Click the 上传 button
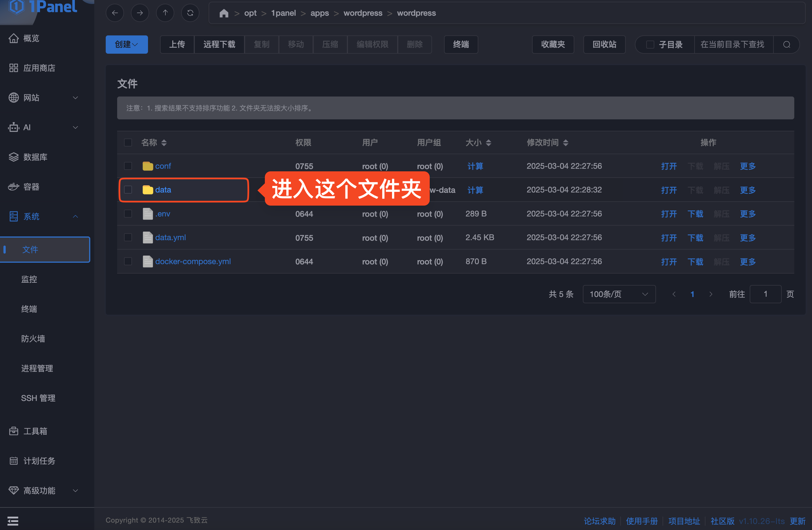Screen dimensions: 812x530 (177, 45)
